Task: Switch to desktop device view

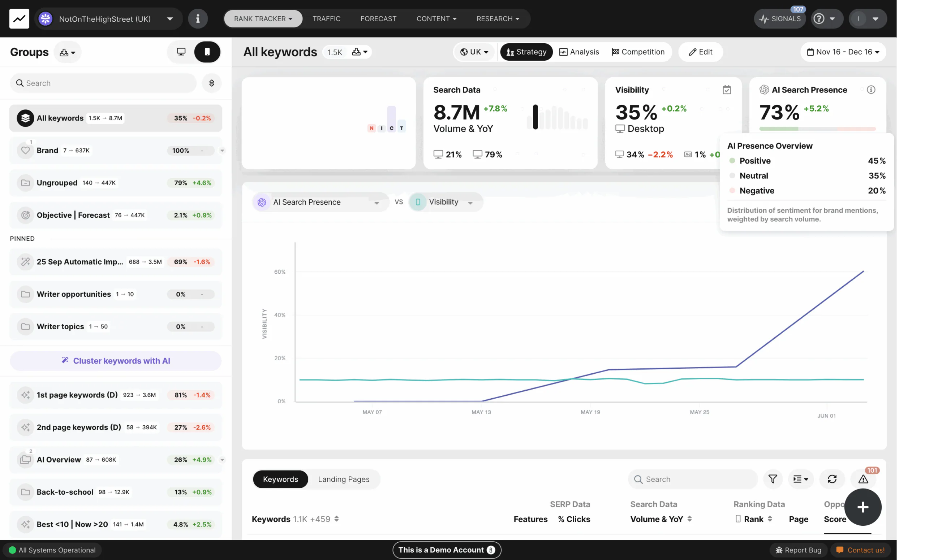Action: tap(181, 52)
